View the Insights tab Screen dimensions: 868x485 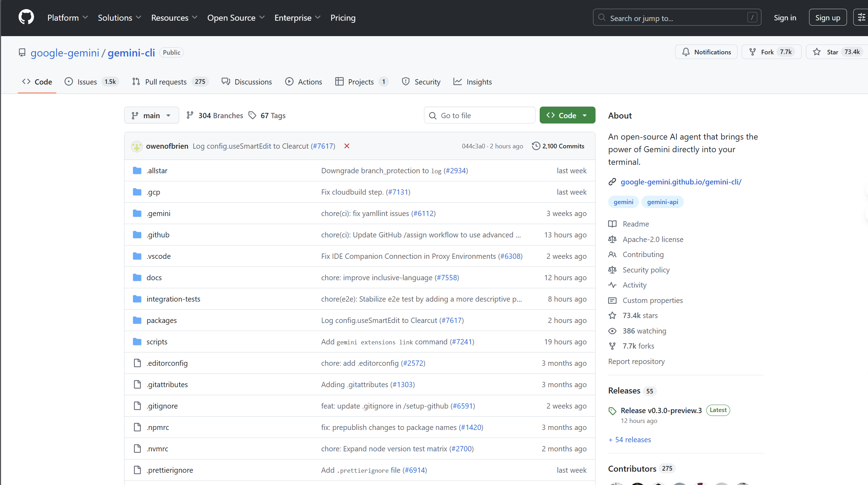(x=473, y=82)
